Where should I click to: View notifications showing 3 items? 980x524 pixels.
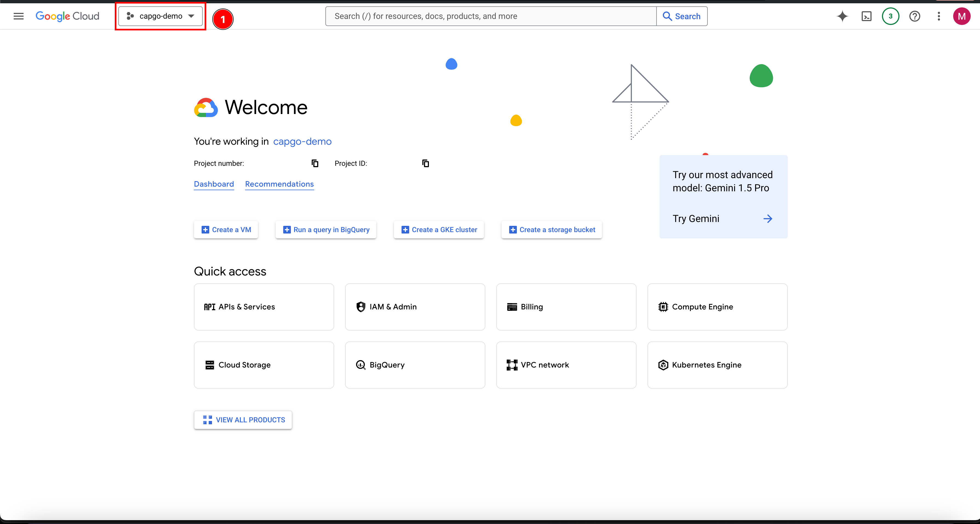tap(890, 16)
